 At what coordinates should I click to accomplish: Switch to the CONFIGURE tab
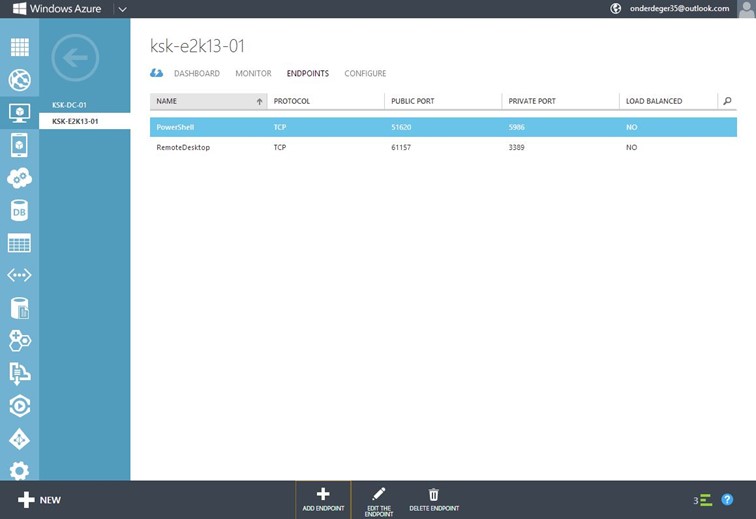[365, 74]
